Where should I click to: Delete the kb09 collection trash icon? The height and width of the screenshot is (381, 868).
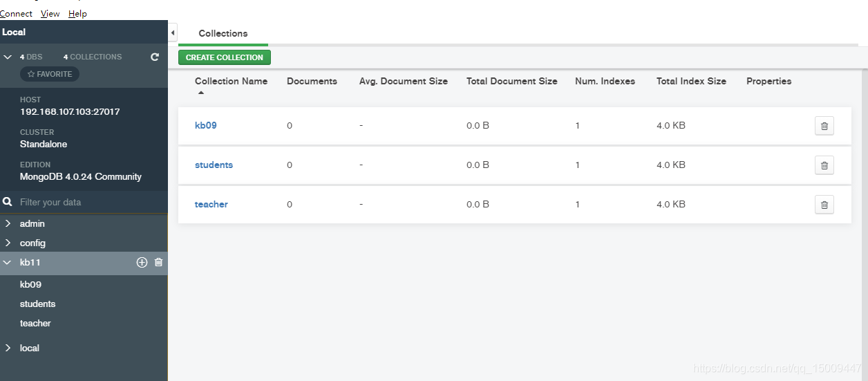824,126
